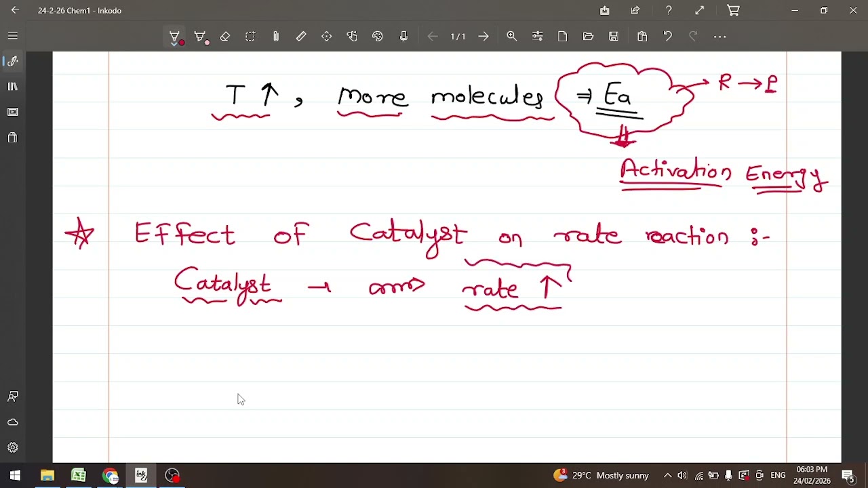Open a file using folder icon
868x488 pixels.
tap(588, 37)
